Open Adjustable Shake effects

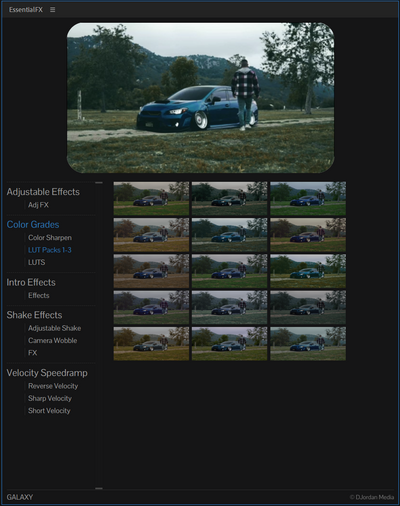[54, 328]
